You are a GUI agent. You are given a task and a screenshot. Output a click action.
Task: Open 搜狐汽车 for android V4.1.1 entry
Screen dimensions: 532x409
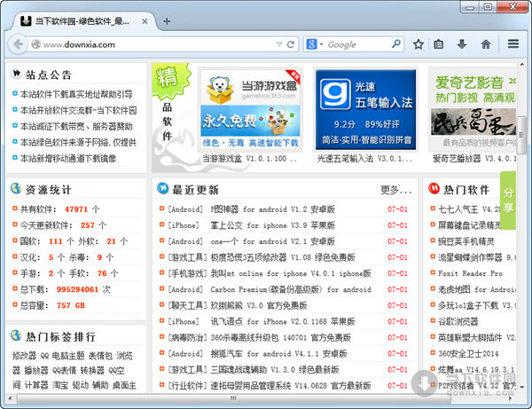coord(278,353)
